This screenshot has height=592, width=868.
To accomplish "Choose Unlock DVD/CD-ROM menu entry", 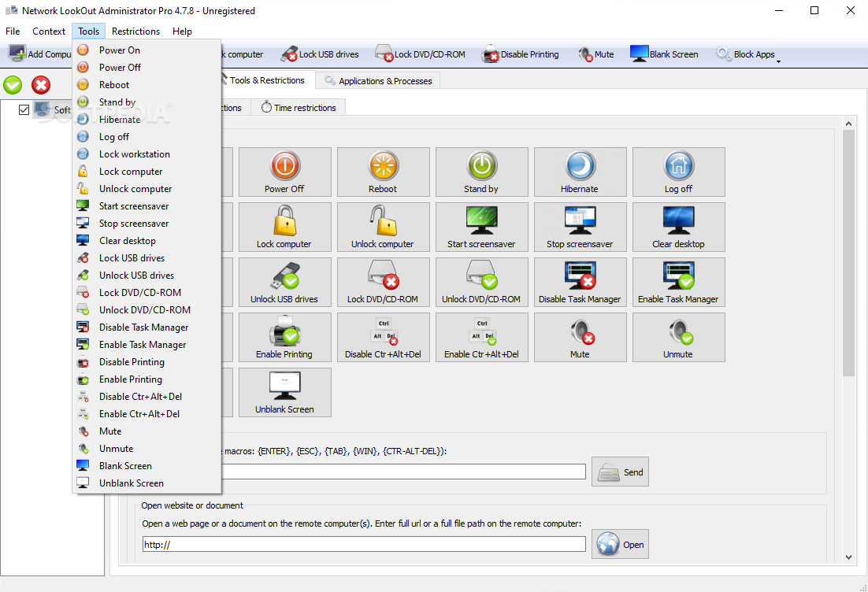I will [x=147, y=310].
